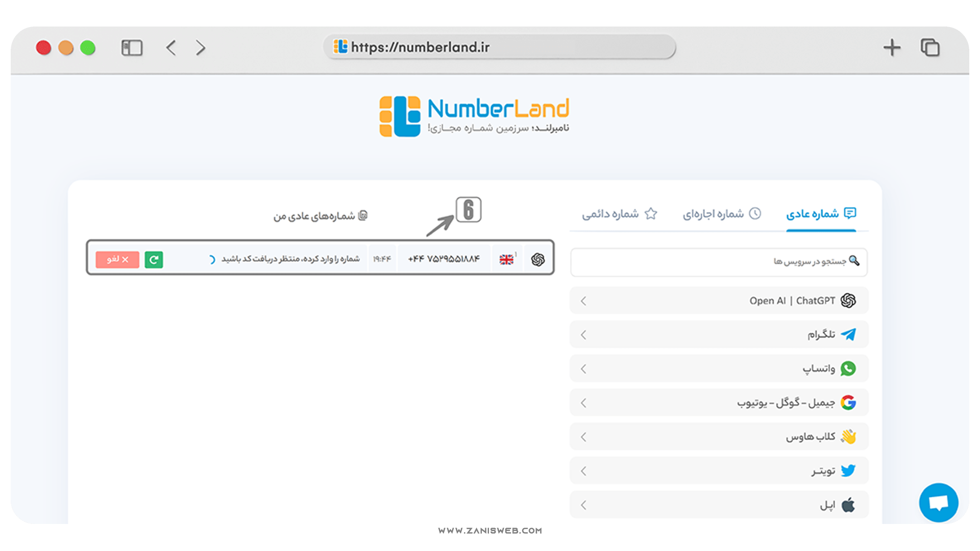Click the star icon on شماره دائمی tab
Image resolution: width=980 pixels, height=551 pixels.
point(651,213)
